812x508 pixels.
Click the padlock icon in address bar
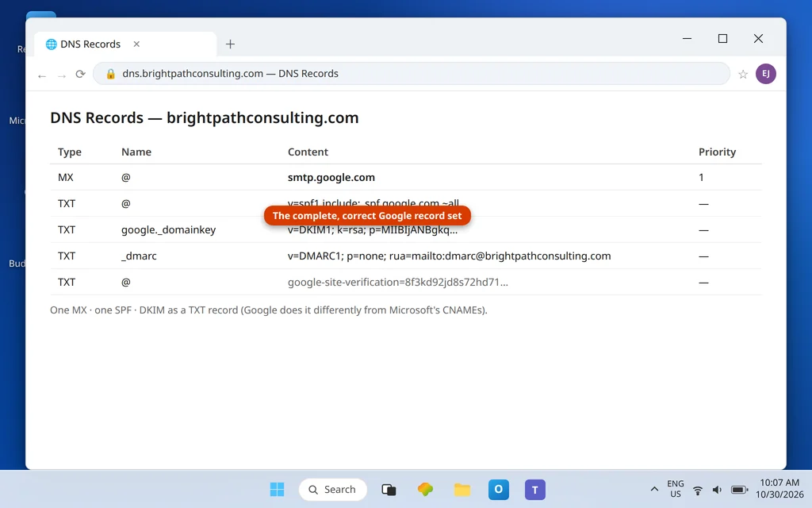(x=110, y=74)
